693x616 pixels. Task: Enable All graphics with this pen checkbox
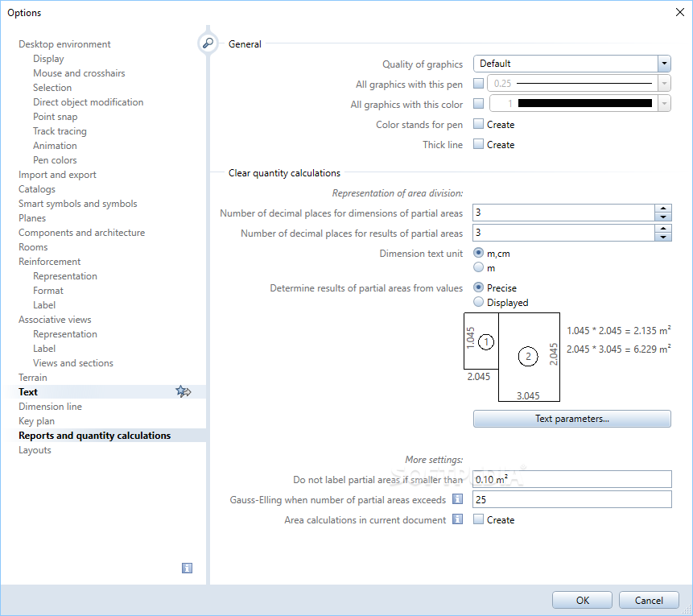click(478, 83)
